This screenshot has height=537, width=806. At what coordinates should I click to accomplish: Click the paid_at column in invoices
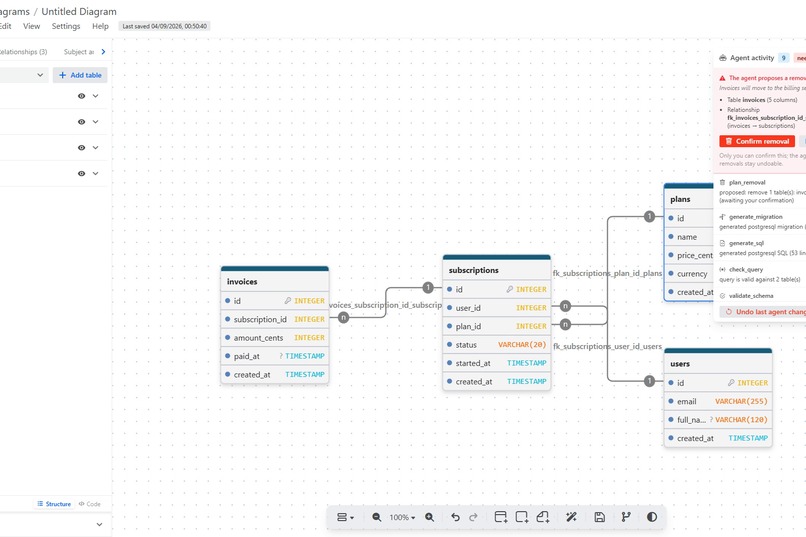(x=274, y=356)
